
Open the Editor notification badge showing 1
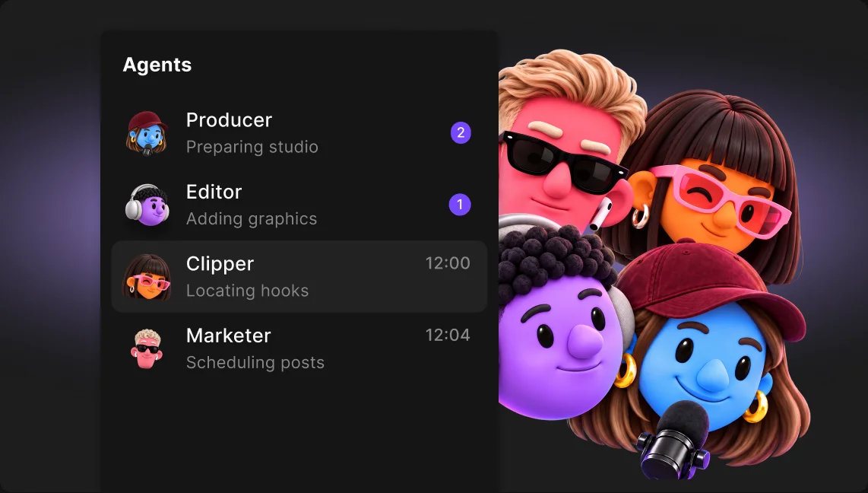coord(460,205)
